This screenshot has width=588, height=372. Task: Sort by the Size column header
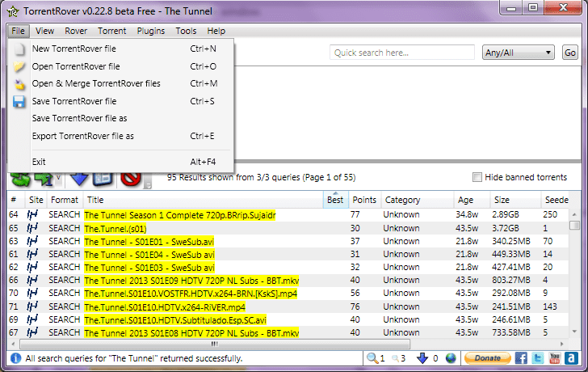(515, 200)
